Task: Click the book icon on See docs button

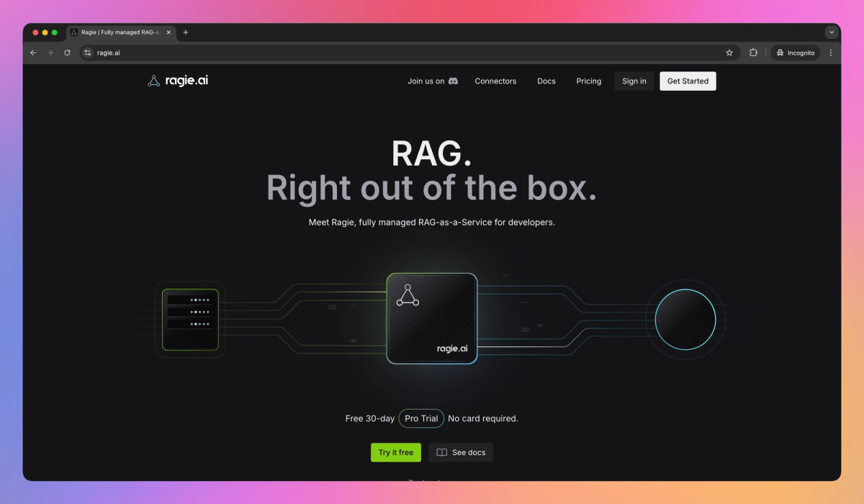Action: (x=441, y=452)
